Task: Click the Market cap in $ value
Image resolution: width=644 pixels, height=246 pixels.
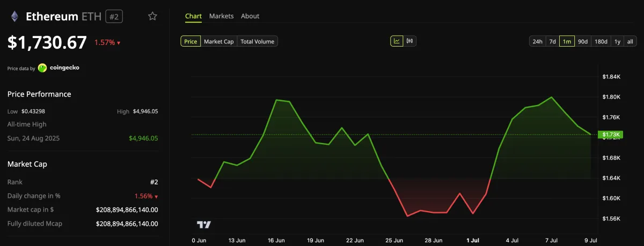Action: point(127,210)
